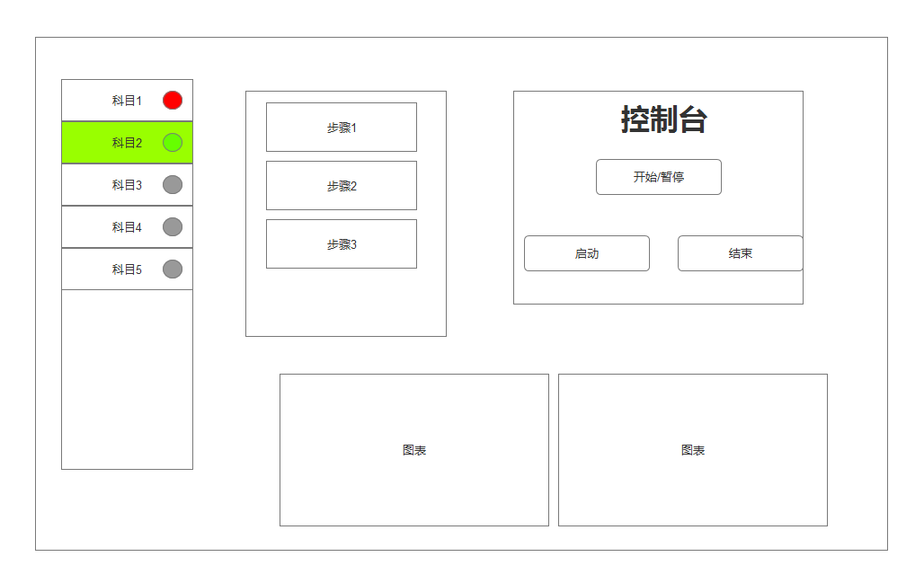Click the empty area below 科目5
Screen dimensions: 924x583
pos(127,379)
